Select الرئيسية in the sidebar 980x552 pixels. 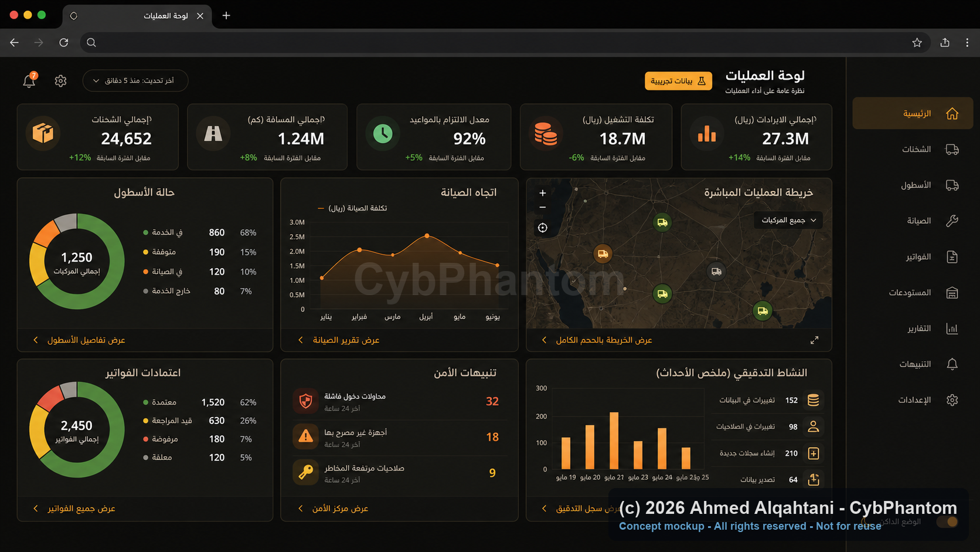pyautogui.click(x=912, y=113)
